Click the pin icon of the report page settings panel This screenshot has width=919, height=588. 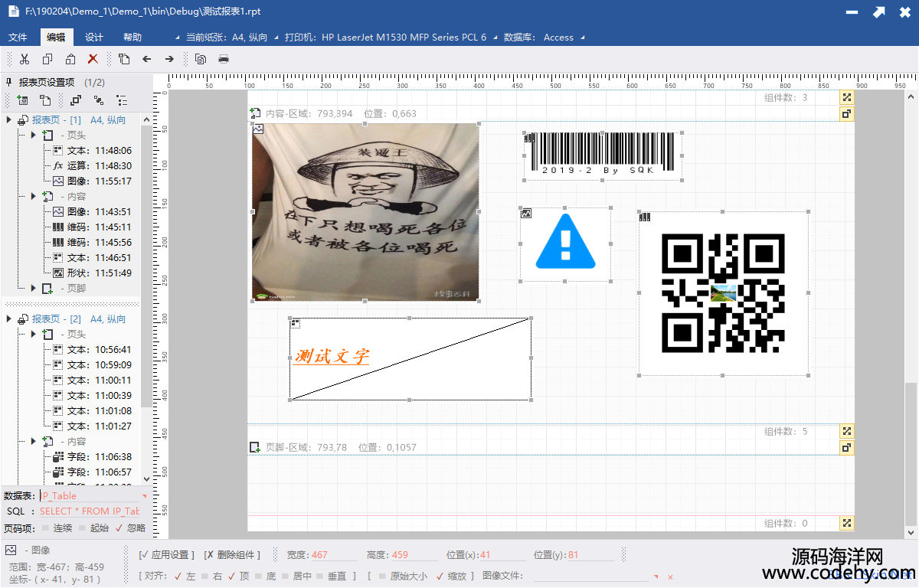[x=9, y=83]
